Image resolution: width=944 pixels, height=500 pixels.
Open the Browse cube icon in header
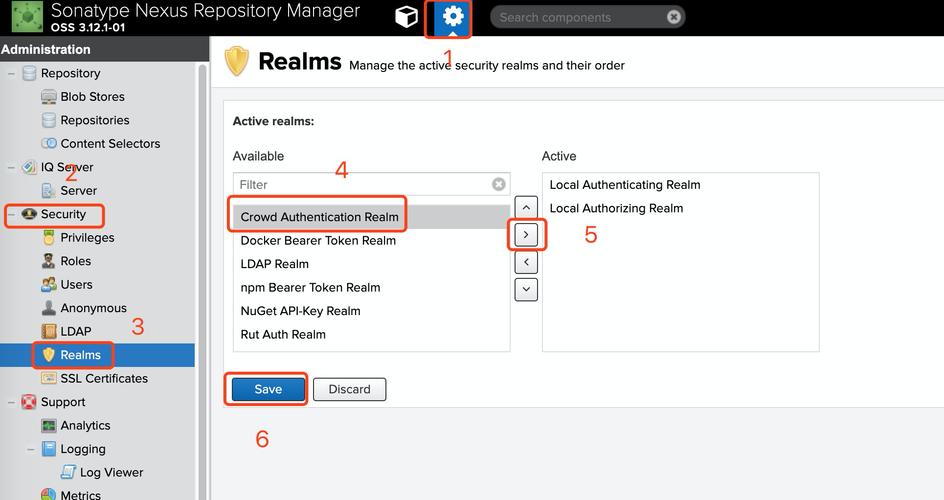[406, 17]
